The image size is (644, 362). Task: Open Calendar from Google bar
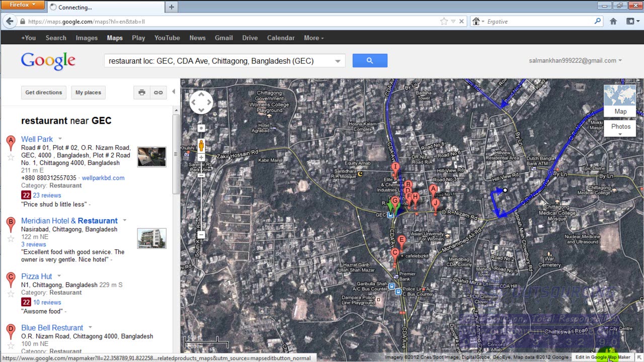click(281, 38)
